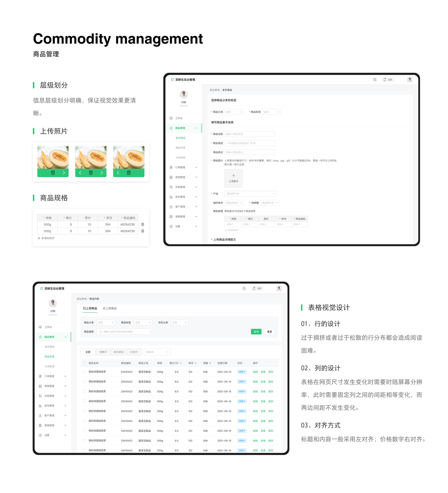
Task: Sort the table by 售价(元) column
Action: pos(181,363)
